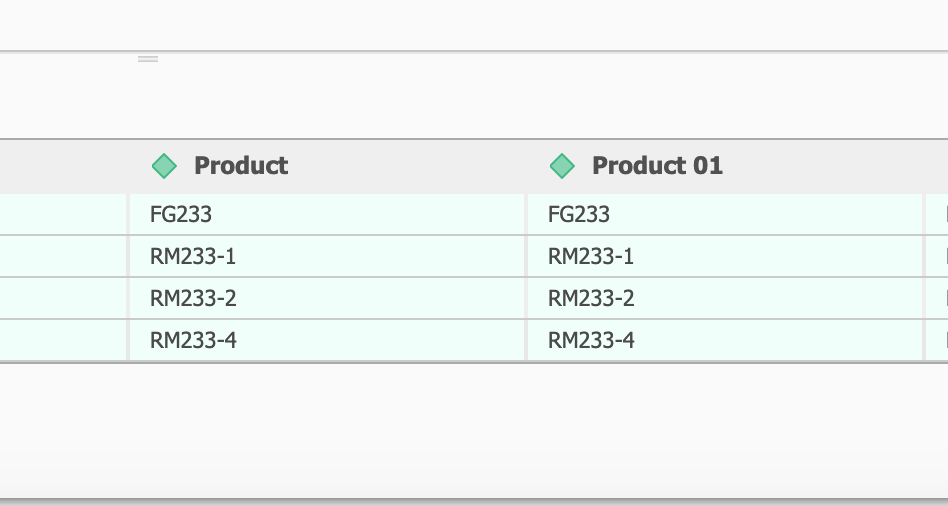Click RM233-2 in the Product column
Screen dimensions: 948x506
pos(193,299)
